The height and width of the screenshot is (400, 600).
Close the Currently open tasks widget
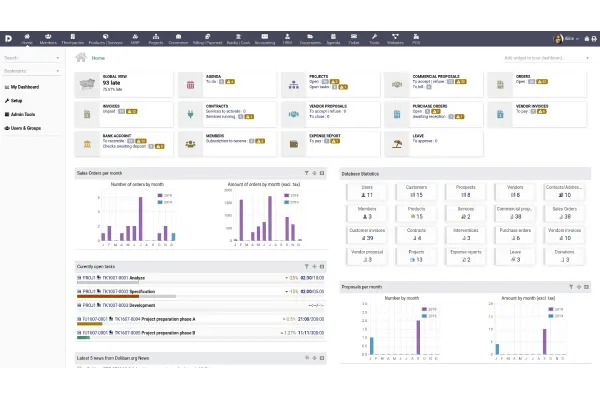322,266
